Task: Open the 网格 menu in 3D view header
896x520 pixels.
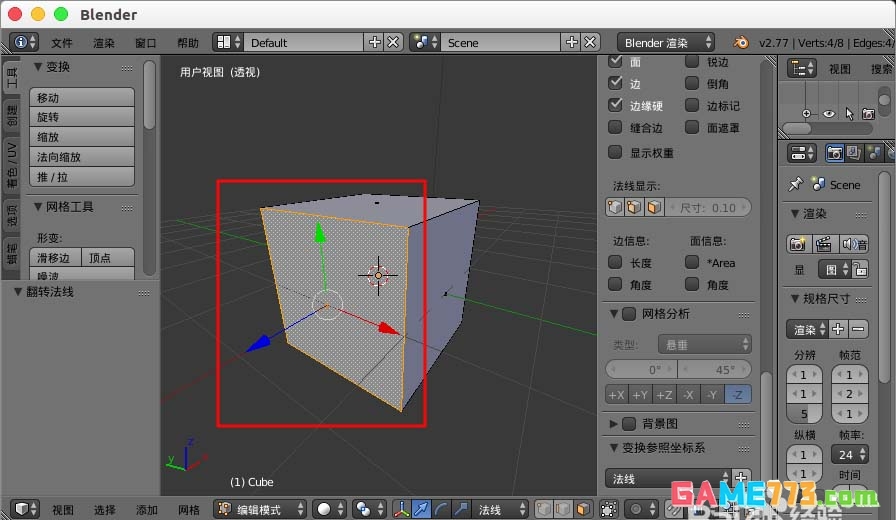Action: [x=189, y=509]
